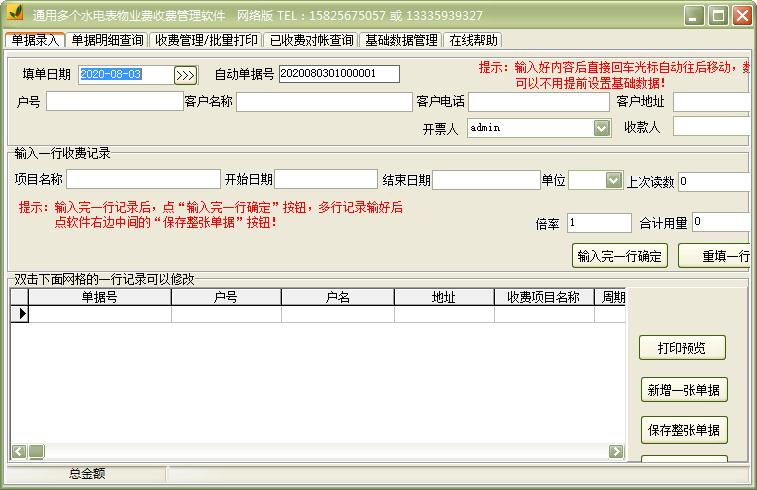This screenshot has width=757, height=490.
Task: Select the 基础数据管理 tab
Action: coord(401,40)
